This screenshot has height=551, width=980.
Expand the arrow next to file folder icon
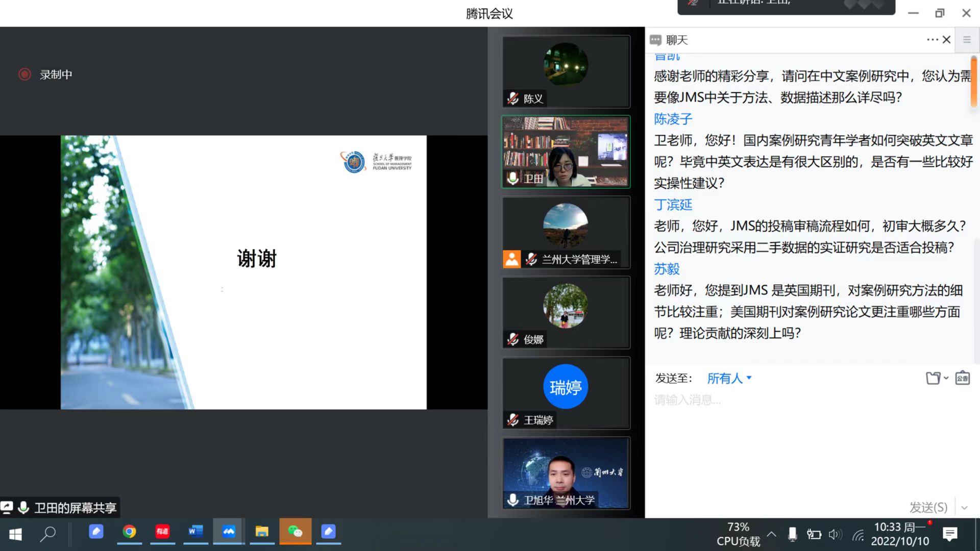946,378
